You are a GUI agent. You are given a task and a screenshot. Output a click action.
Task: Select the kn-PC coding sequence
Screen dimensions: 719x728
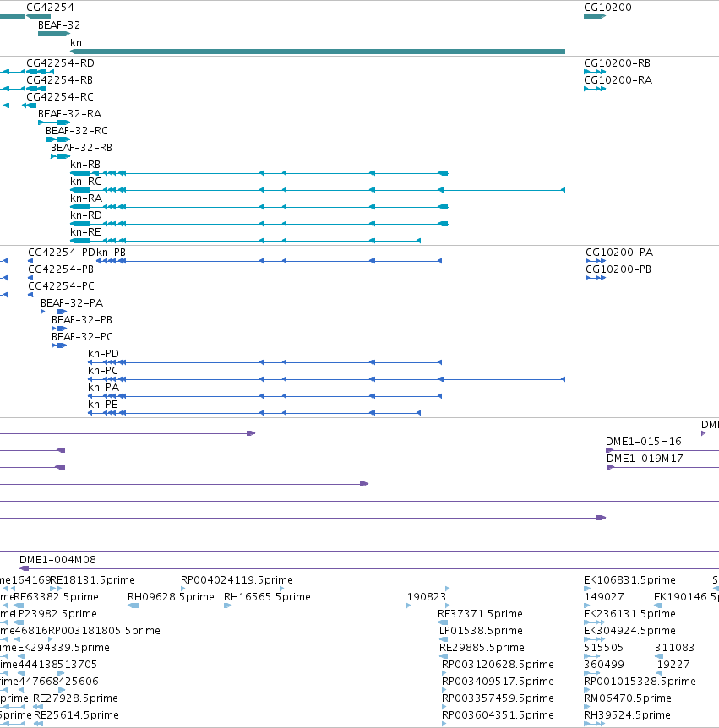[x=326, y=379]
